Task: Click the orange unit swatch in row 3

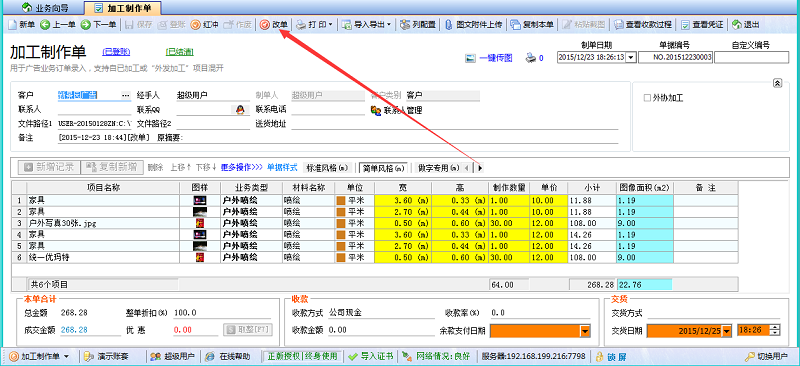Action: click(341, 223)
